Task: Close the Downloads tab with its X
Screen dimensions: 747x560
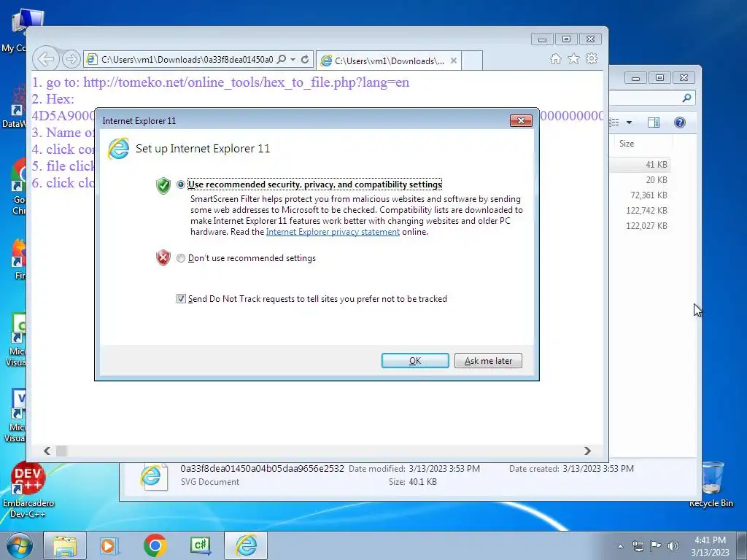Action: pos(454,61)
